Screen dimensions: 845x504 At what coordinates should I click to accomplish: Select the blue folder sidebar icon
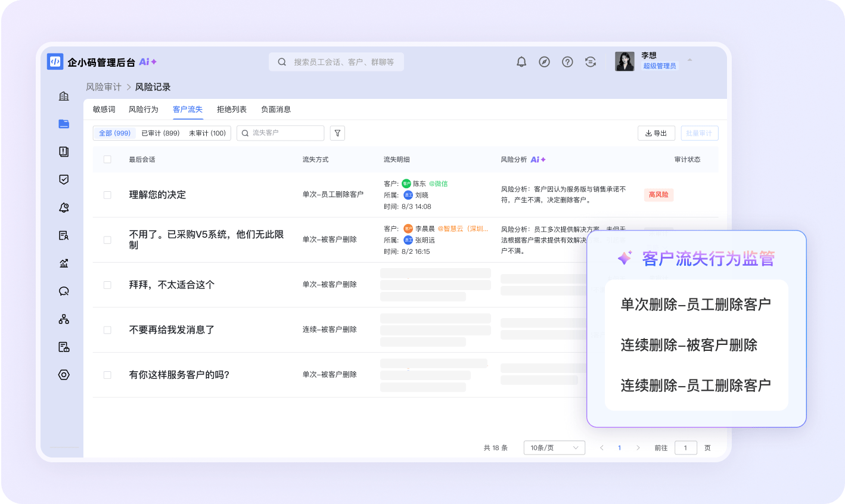[64, 124]
